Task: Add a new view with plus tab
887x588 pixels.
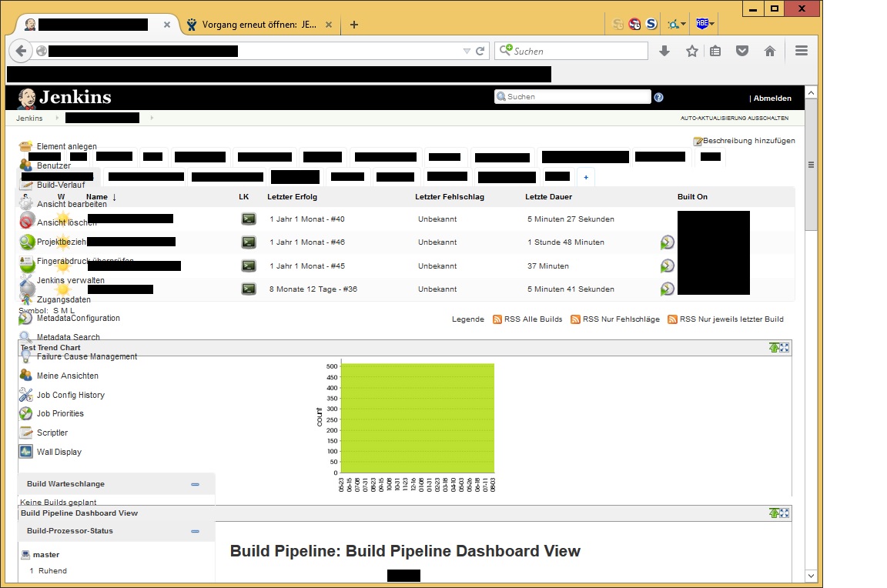Action: click(x=585, y=177)
